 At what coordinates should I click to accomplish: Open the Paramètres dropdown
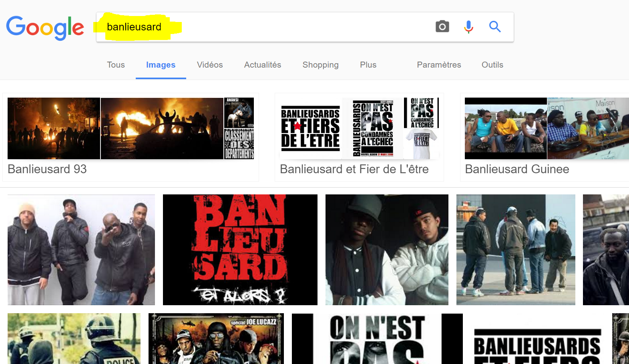[439, 65]
